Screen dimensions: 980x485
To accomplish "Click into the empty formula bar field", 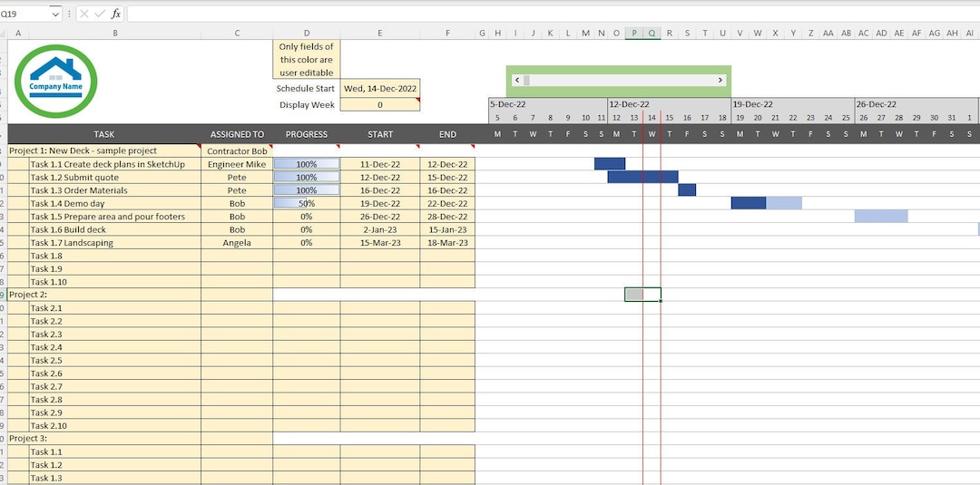I will [x=553, y=14].
